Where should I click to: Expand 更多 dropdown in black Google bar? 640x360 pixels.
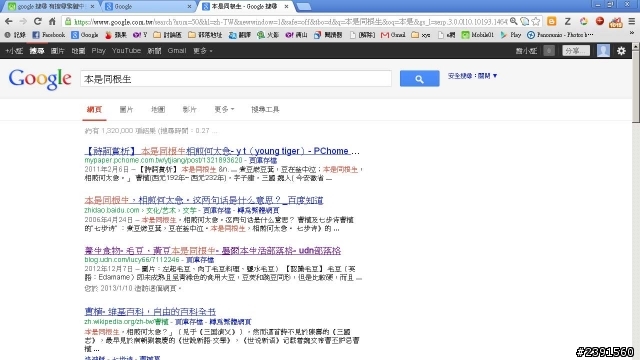coord(202,51)
